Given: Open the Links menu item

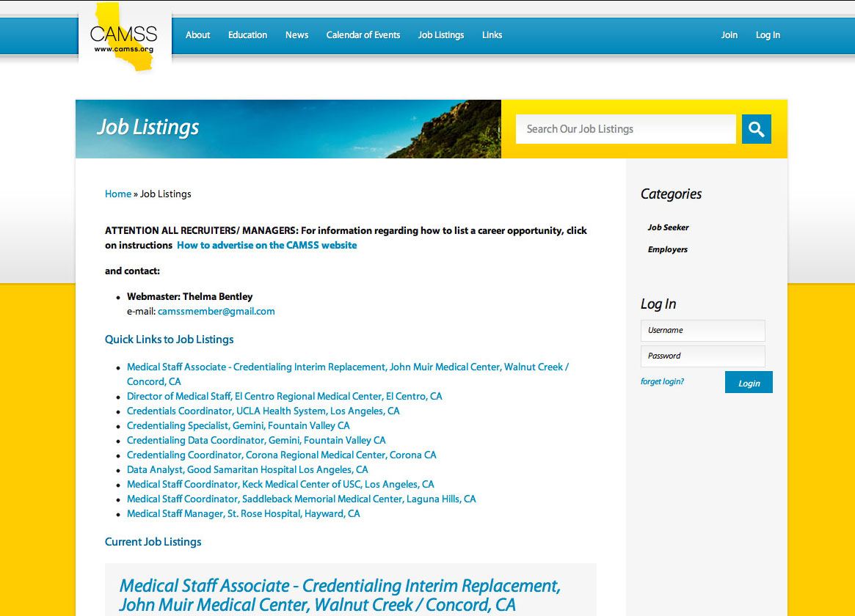Looking at the screenshot, I should coord(492,35).
